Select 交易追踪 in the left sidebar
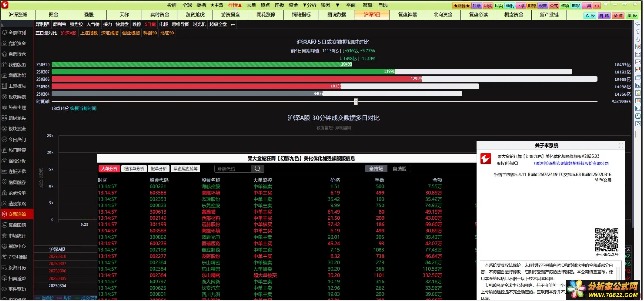Viewport: 644px width, 301px height. pos(17,214)
